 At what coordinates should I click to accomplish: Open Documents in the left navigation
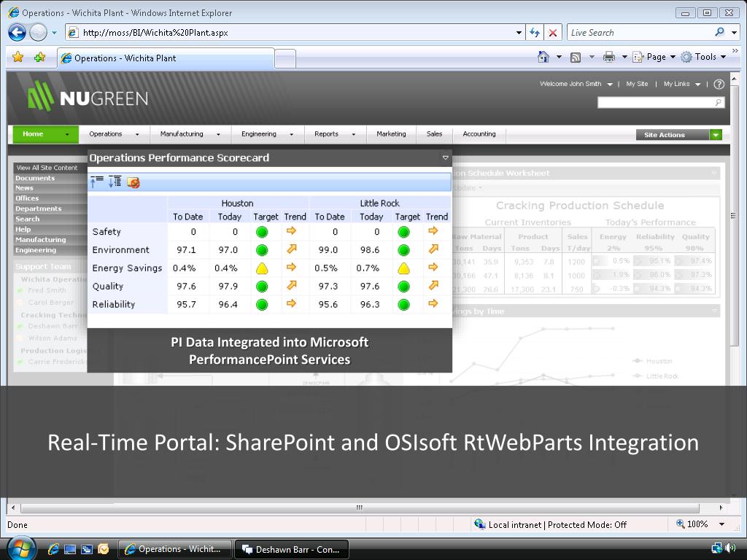point(35,178)
